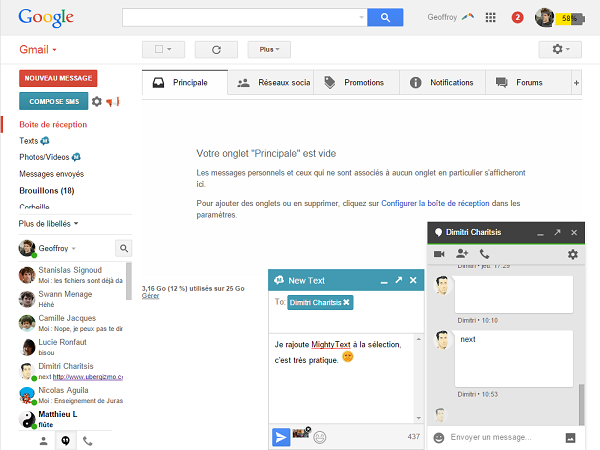Start a phone call in Dimitri chat
This screenshot has width=600, height=450.
point(484,254)
